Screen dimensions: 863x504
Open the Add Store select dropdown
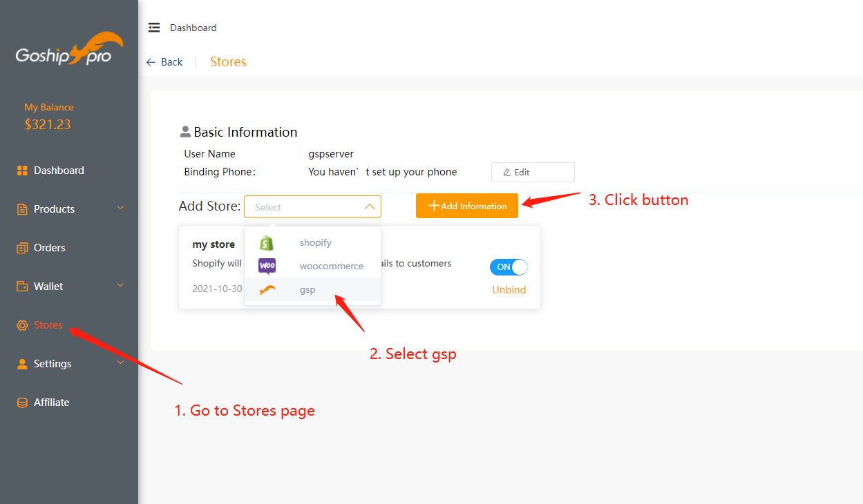click(312, 206)
